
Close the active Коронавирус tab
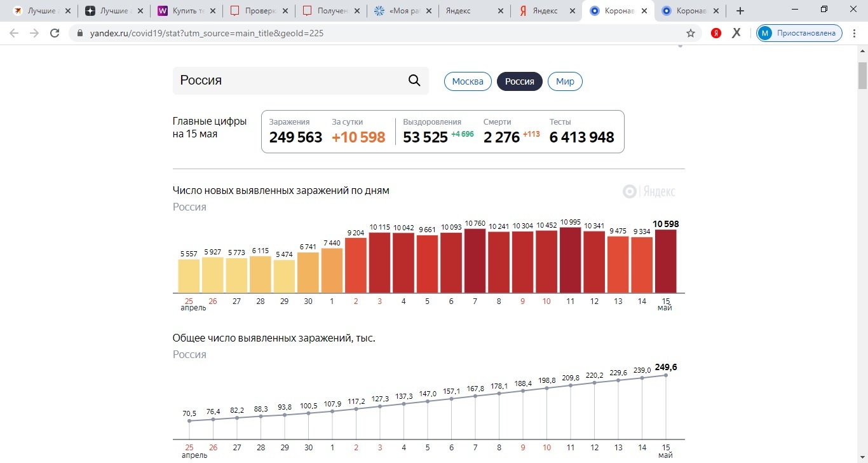[644, 11]
